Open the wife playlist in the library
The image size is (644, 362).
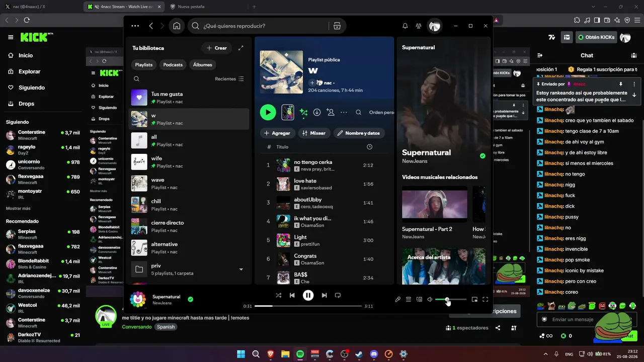pyautogui.click(x=189, y=162)
